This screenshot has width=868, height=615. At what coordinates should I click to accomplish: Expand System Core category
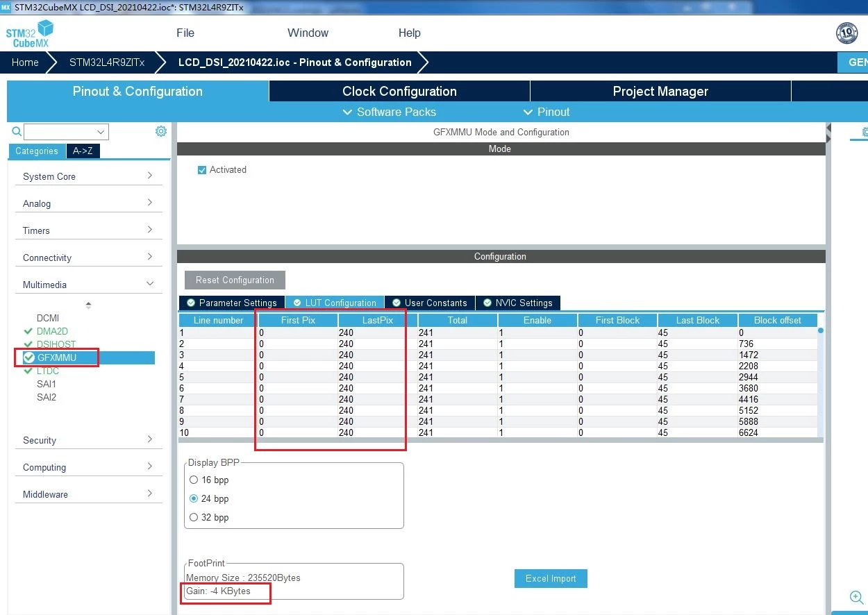(x=89, y=176)
